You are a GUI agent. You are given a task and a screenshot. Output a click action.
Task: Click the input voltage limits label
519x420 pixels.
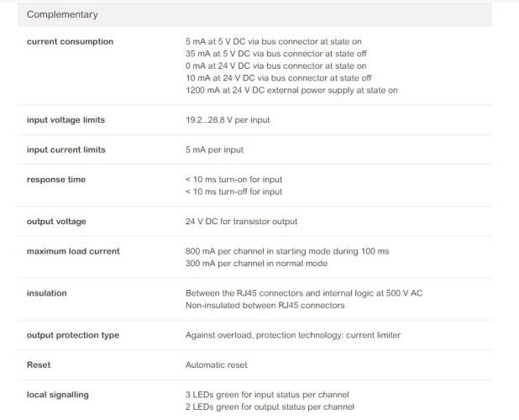(x=66, y=120)
